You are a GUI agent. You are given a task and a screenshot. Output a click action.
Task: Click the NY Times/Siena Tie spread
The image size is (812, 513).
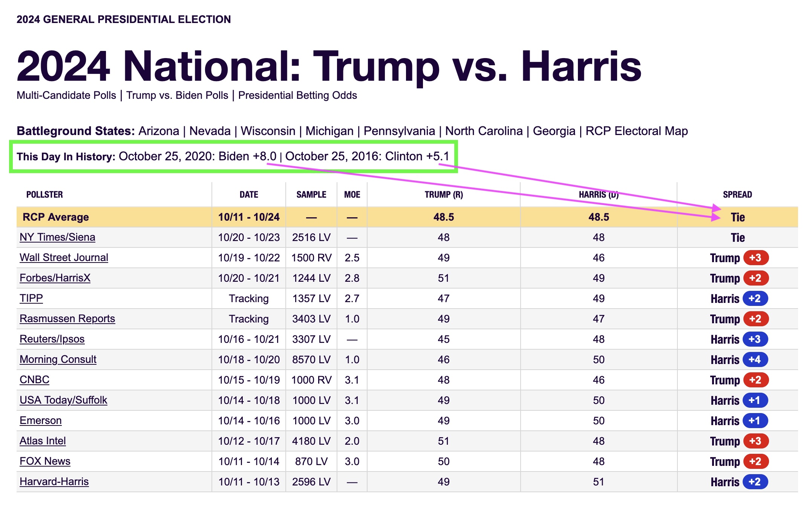click(738, 238)
